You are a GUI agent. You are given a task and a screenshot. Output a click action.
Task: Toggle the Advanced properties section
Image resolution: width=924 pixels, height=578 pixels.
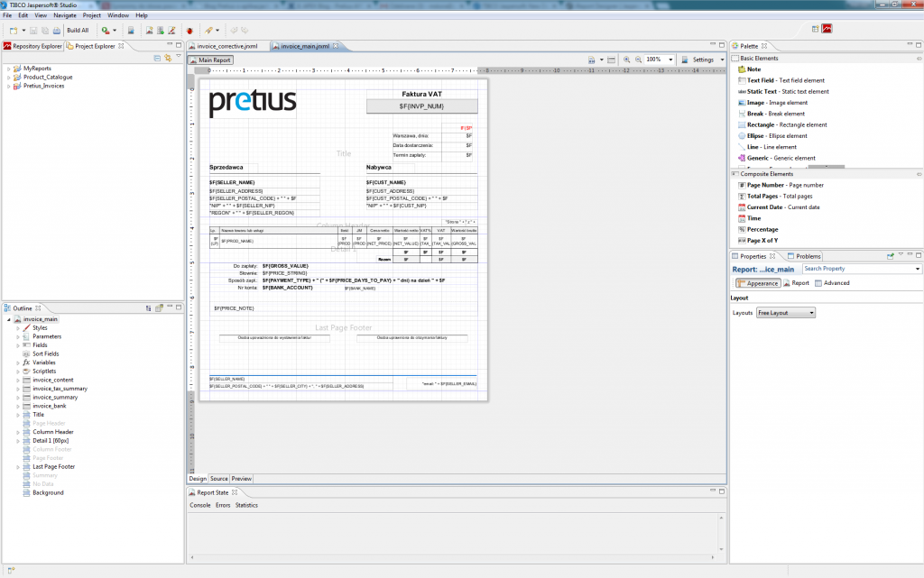(x=832, y=283)
